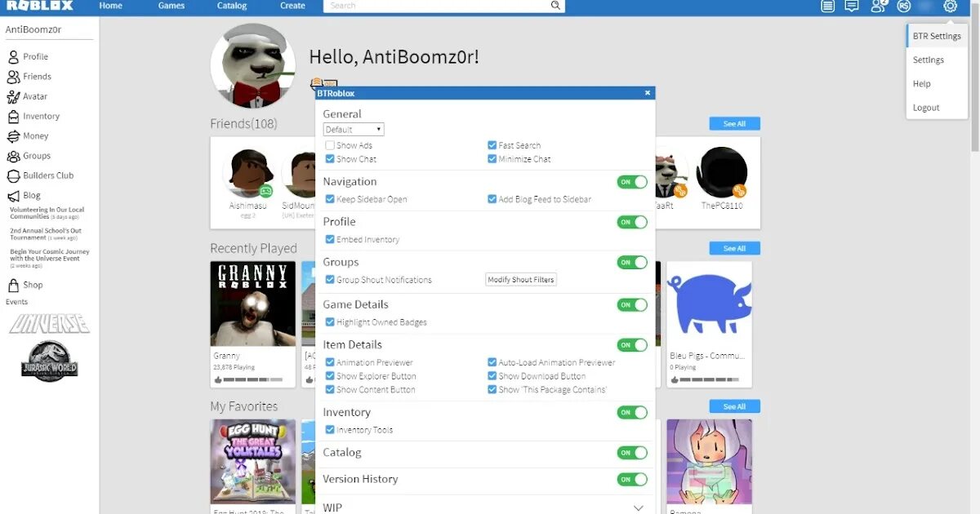The height and width of the screenshot is (514, 980).
Task: Switch off the Profile ON toggle
Action: click(x=632, y=222)
